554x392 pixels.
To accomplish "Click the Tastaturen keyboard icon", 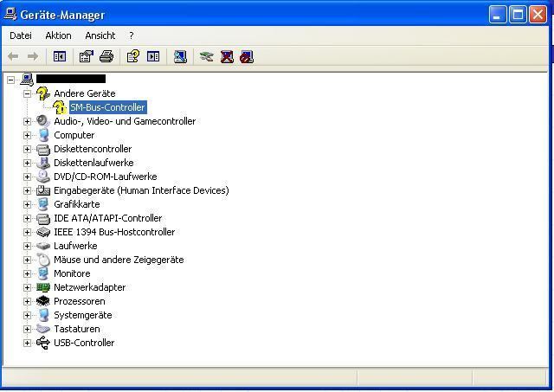I will [43, 329].
